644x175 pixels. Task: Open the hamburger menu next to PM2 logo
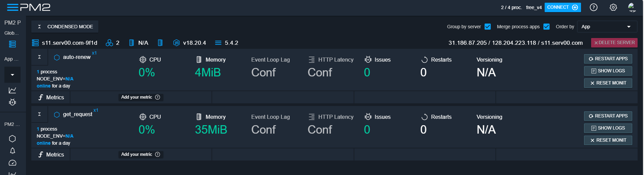coord(12,7)
